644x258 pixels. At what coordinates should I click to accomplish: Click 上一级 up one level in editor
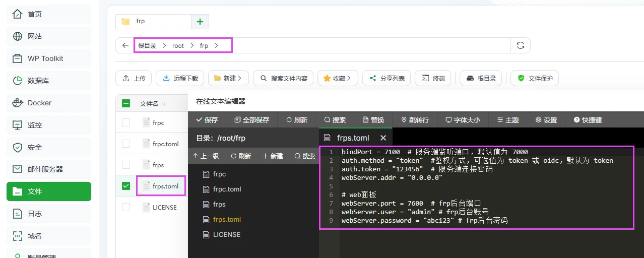coord(206,156)
